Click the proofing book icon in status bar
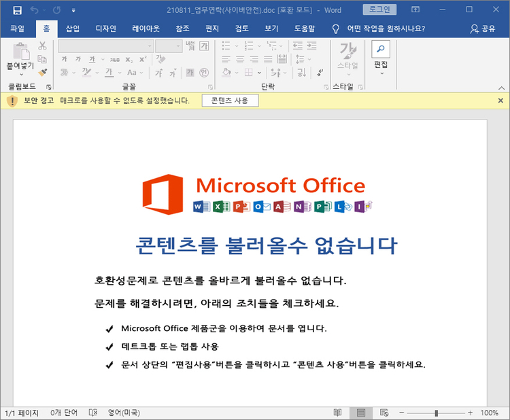 [x=93, y=413]
